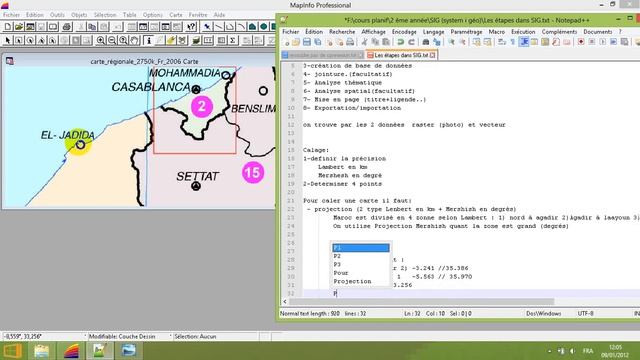Viewport: 640px width, 360px height.
Task: Select P1 in the autocomplete list
Action: pos(361,248)
